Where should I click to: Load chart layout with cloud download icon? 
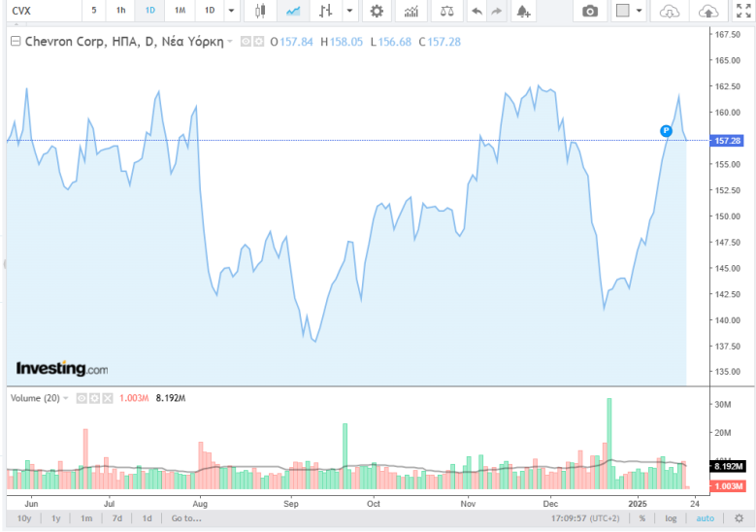[670, 11]
